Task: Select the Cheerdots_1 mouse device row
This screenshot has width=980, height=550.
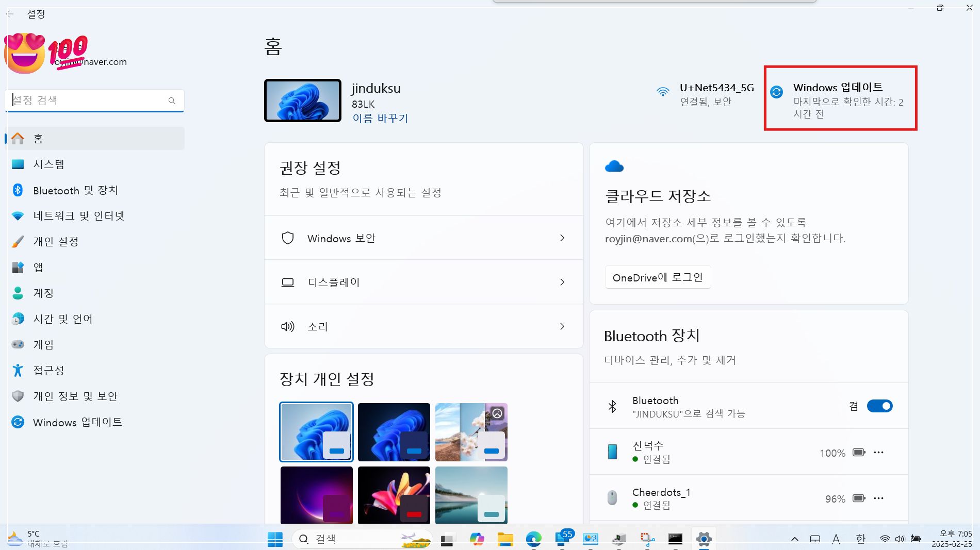Action: pyautogui.click(x=748, y=498)
